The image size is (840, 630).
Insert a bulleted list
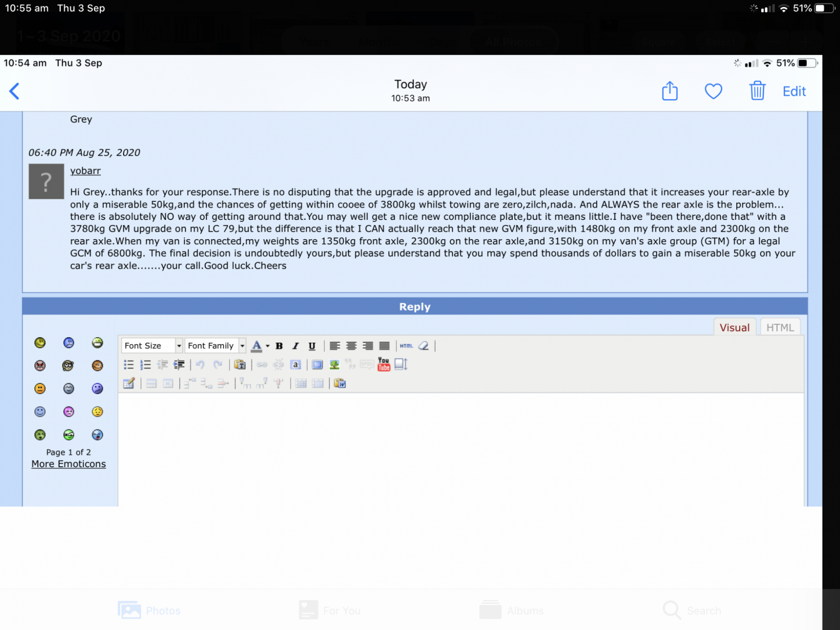coord(129,365)
